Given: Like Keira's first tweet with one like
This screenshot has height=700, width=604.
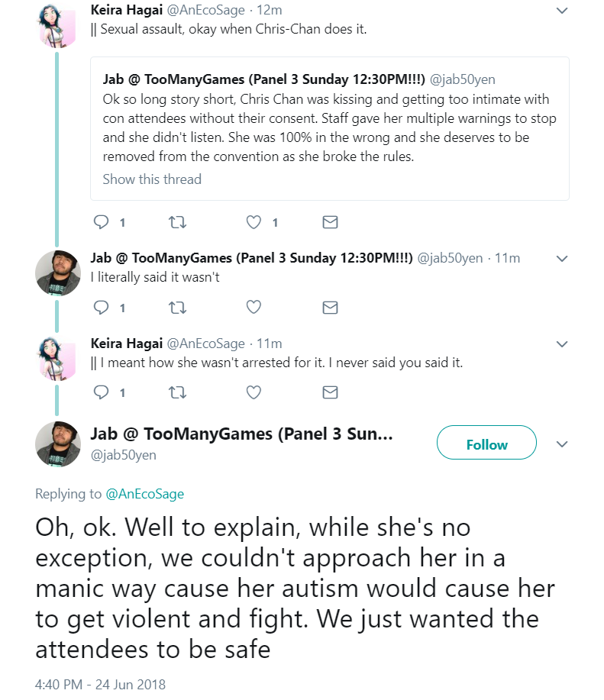Looking at the screenshot, I should pyautogui.click(x=254, y=222).
